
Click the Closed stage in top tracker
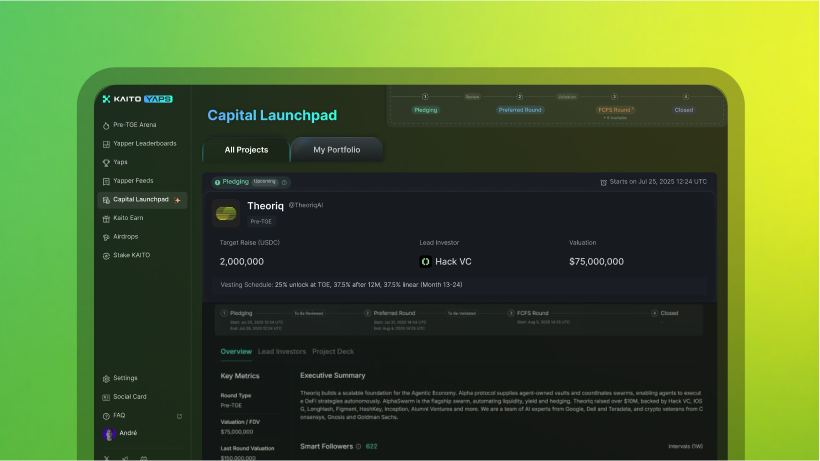(x=684, y=110)
